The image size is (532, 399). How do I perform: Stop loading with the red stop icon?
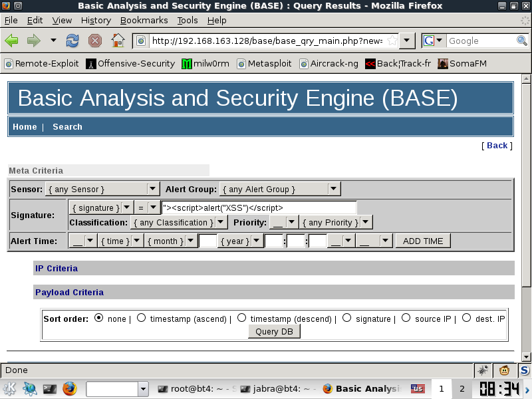[95, 41]
